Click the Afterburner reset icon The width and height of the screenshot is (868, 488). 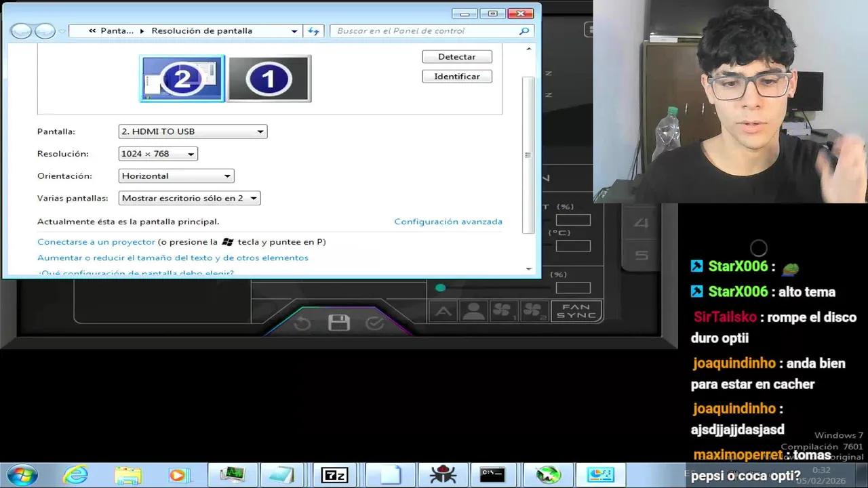[302, 323]
